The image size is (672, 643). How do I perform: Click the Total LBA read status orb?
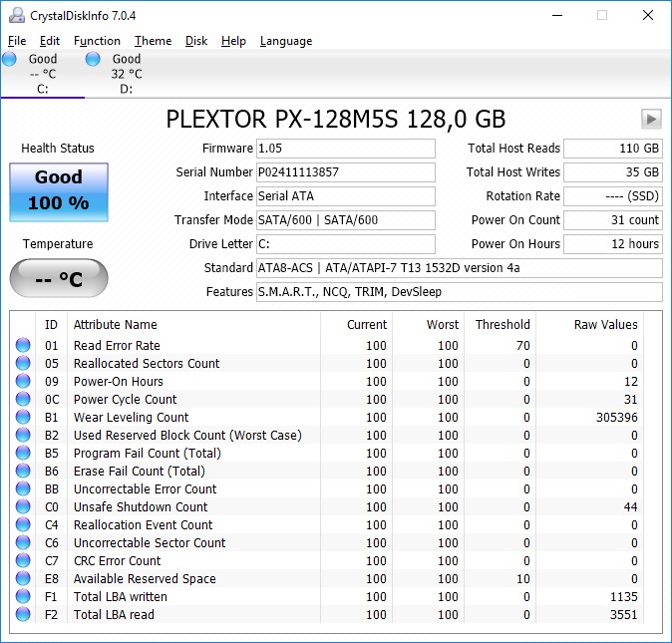23,615
